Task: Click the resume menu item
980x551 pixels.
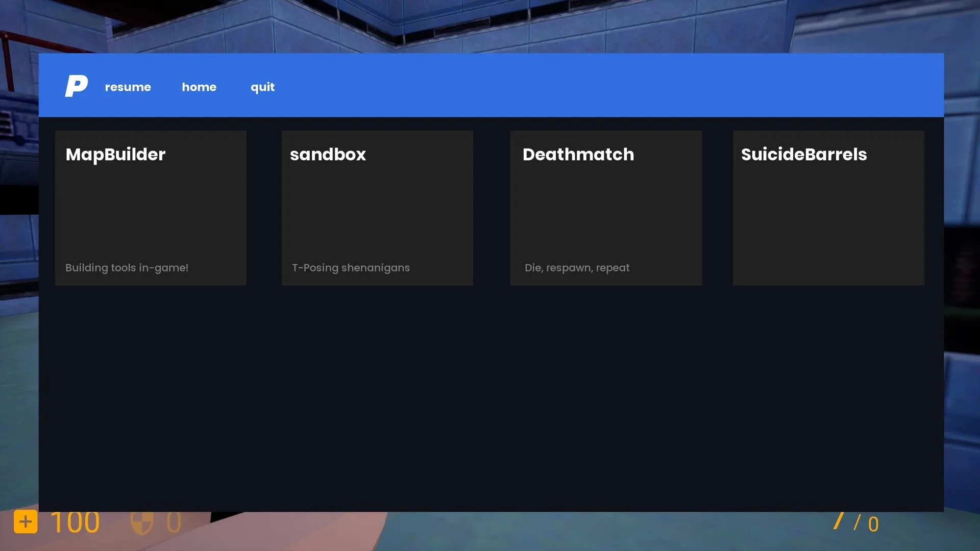Action: [128, 87]
